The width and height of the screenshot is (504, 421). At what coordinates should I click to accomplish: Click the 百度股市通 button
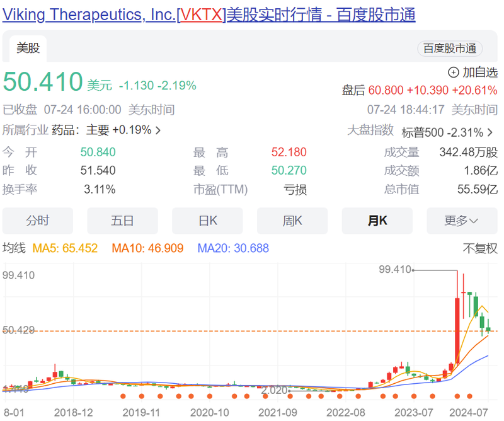point(449,49)
